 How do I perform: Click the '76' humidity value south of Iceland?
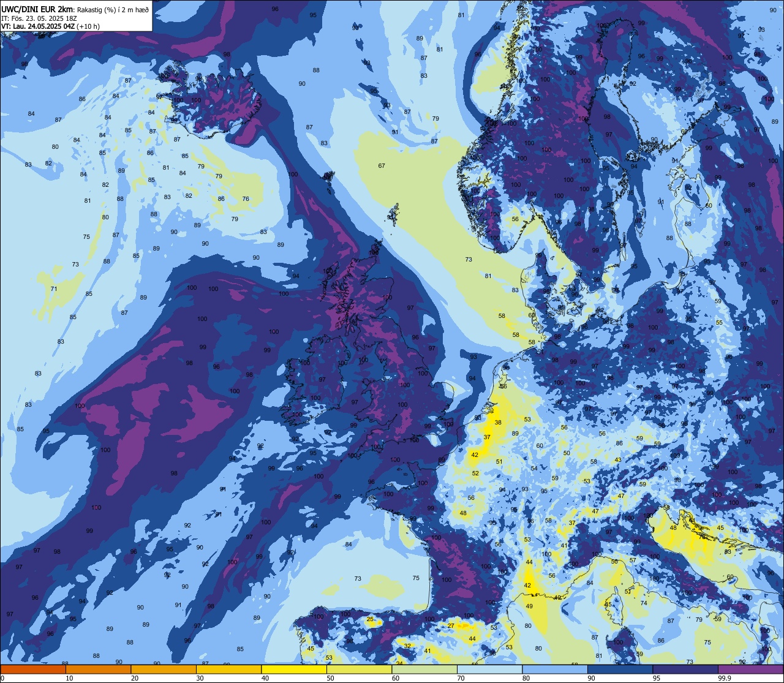tap(246, 198)
